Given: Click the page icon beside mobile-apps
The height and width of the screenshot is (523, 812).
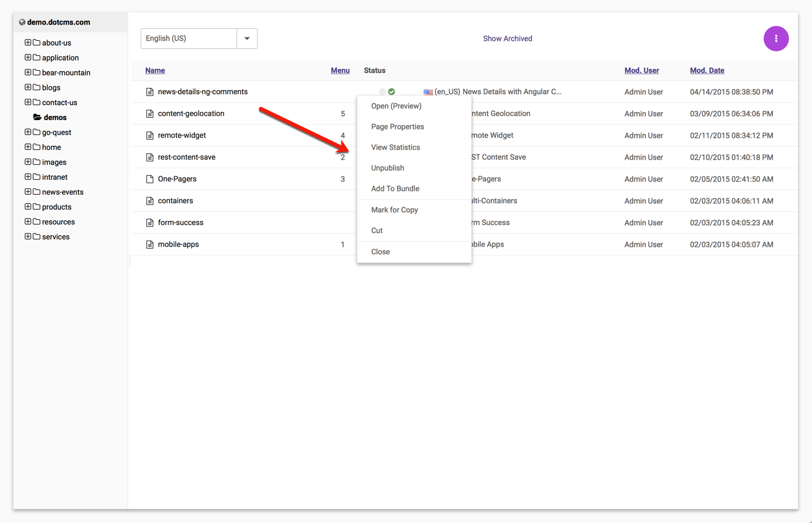Looking at the screenshot, I should pos(150,245).
